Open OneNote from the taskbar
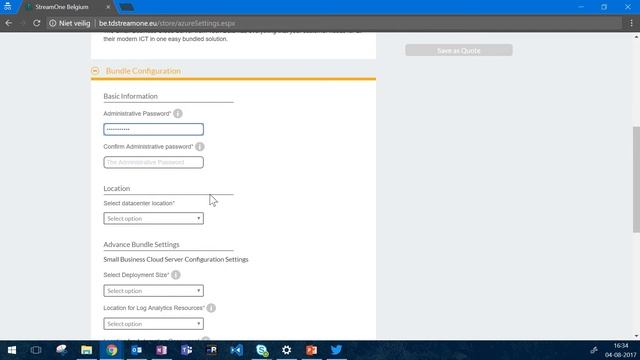 [x=162, y=350]
